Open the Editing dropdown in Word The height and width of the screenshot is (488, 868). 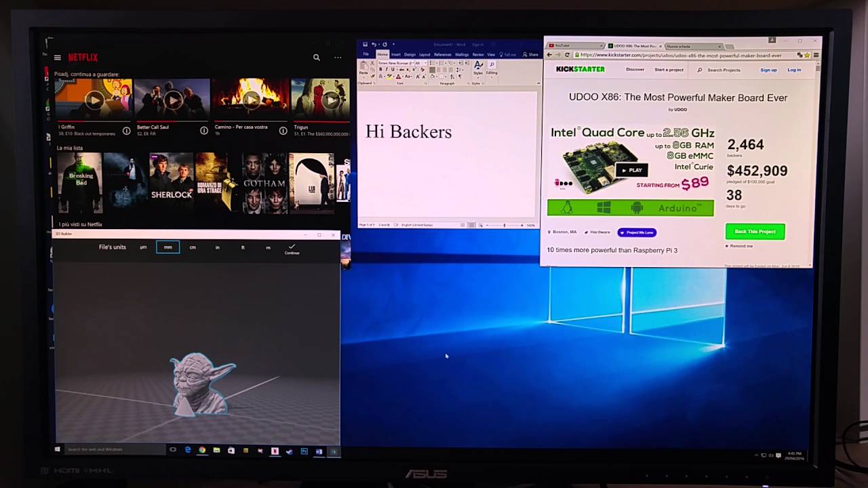(492, 68)
